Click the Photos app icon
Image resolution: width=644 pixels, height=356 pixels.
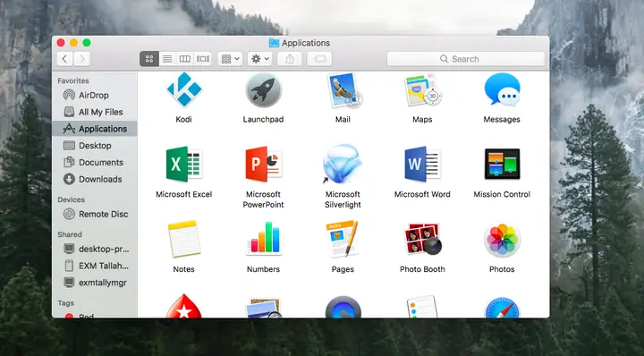click(502, 240)
